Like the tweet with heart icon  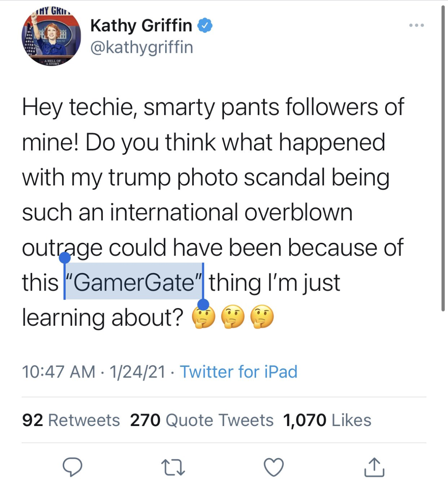(x=274, y=467)
